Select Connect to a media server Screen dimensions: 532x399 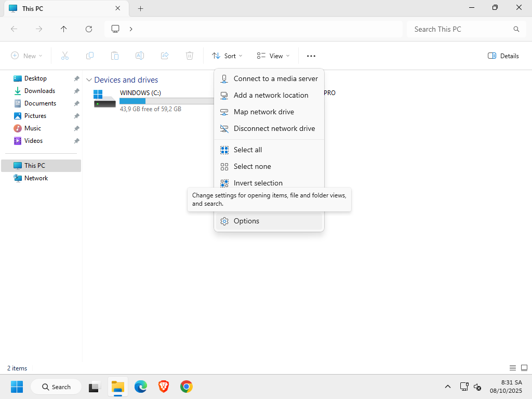tap(275, 78)
